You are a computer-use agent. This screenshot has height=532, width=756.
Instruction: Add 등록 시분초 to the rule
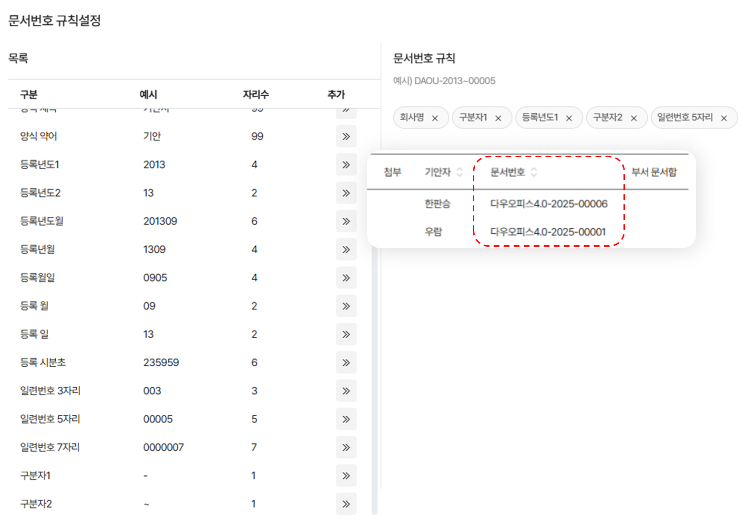click(346, 362)
